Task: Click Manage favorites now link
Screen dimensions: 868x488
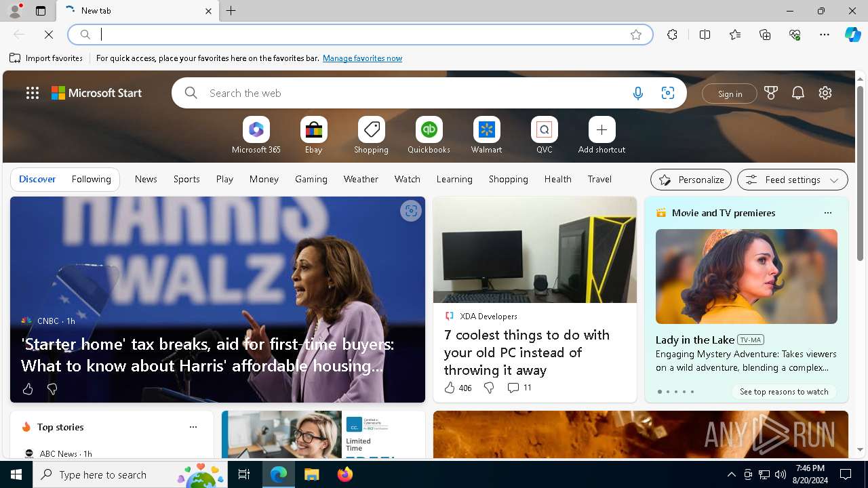Action: (362, 58)
